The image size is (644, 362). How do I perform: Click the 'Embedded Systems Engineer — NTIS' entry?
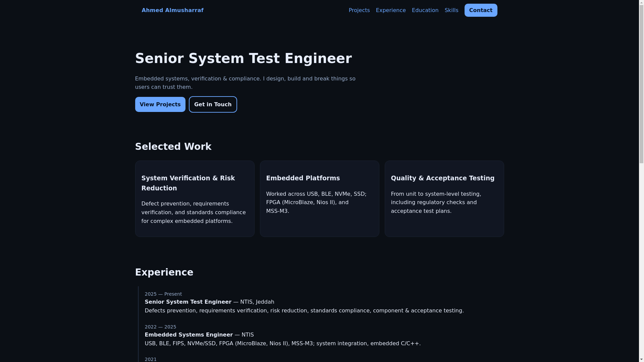coord(199,335)
